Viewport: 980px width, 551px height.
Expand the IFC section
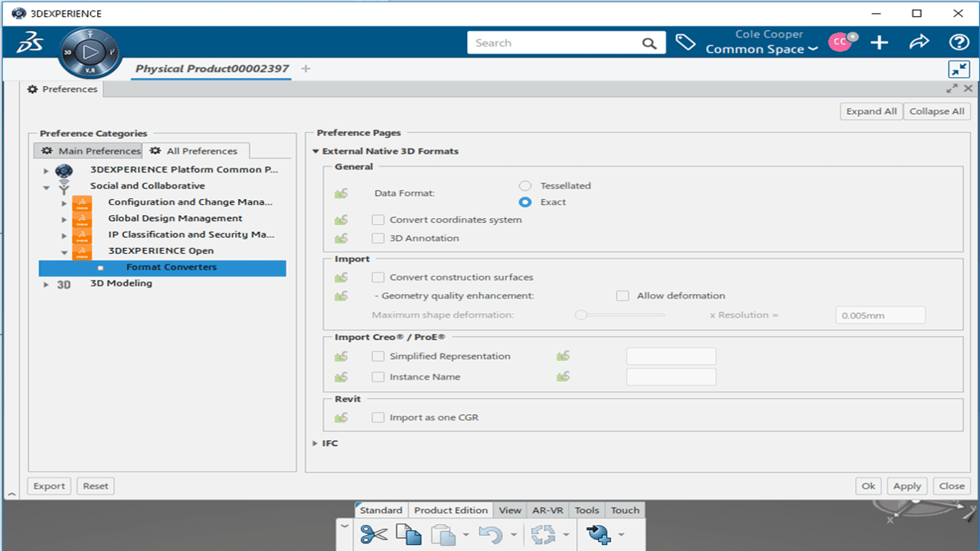(315, 444)
